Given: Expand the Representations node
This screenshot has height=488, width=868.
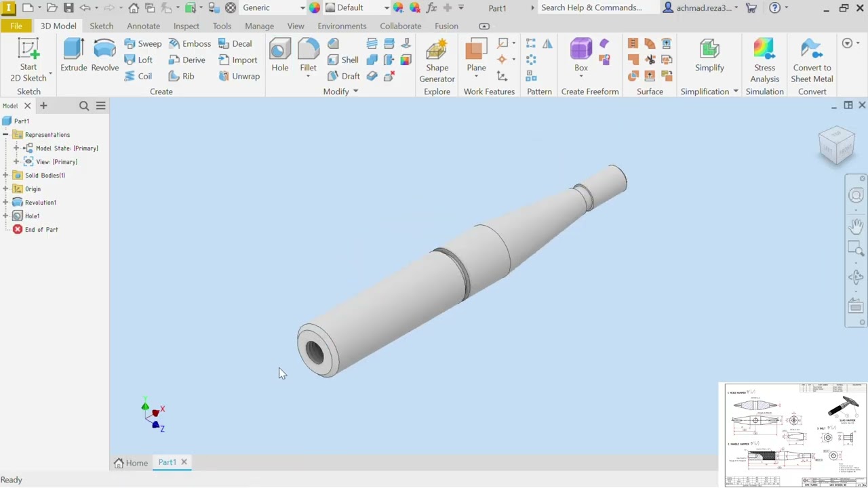Looking at the screenshot, I should [x=5, y=134].
